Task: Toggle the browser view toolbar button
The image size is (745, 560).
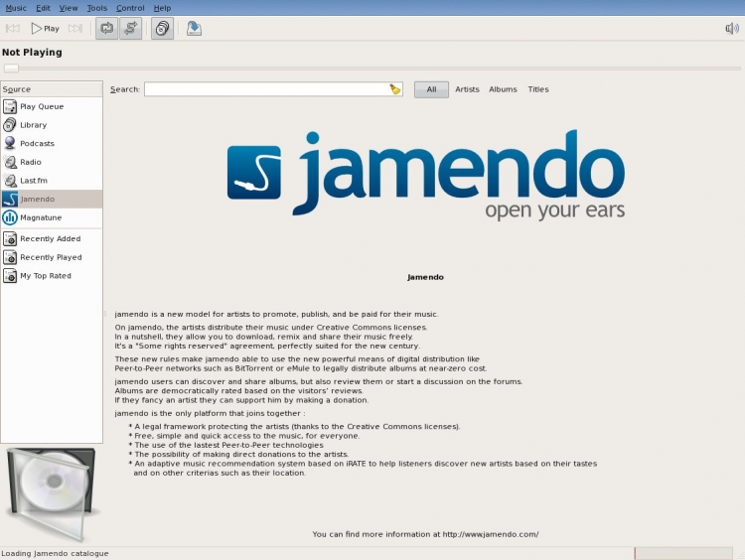Action: coord(163,29)
